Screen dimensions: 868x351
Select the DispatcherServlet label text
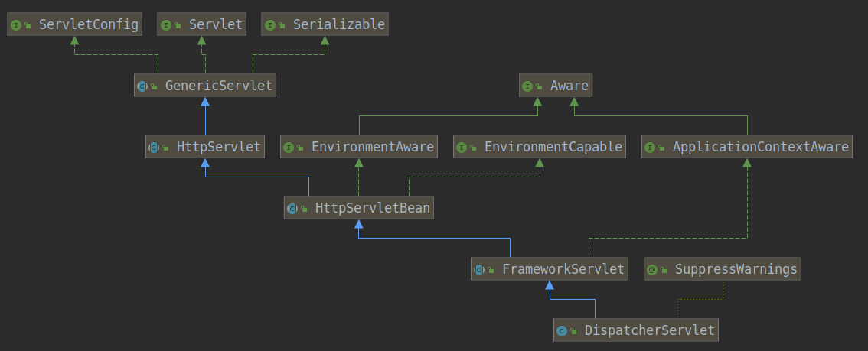point(649,330)
